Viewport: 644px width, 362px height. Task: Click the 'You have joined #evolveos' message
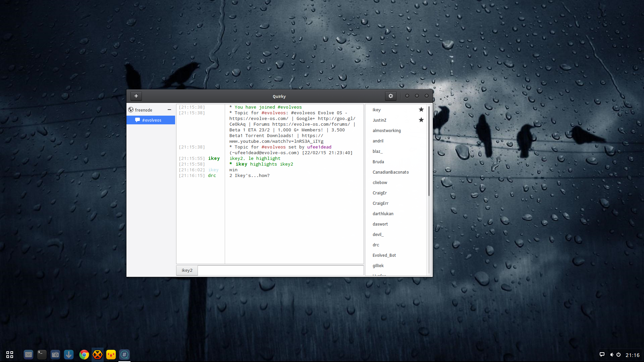click(266, 107)
